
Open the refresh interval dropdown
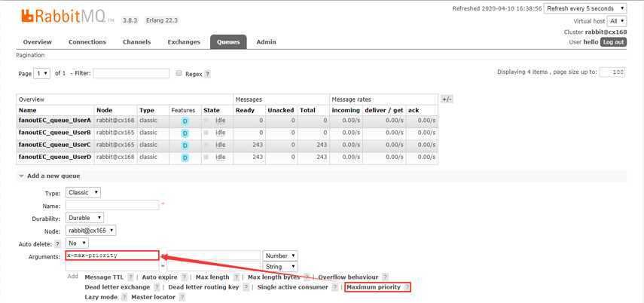coord(584,8)
